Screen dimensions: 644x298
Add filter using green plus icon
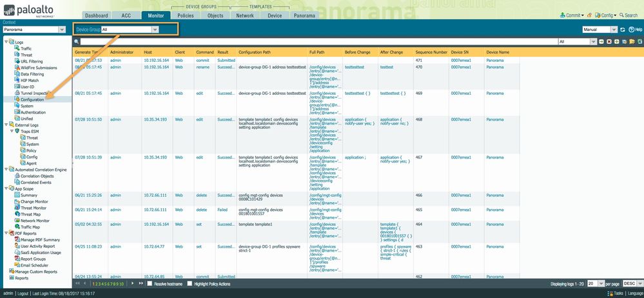click(616, 41)
